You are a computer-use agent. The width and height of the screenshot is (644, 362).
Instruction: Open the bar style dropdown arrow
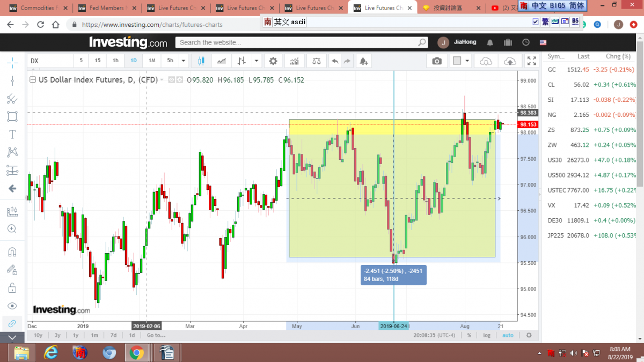coord(257,61)
